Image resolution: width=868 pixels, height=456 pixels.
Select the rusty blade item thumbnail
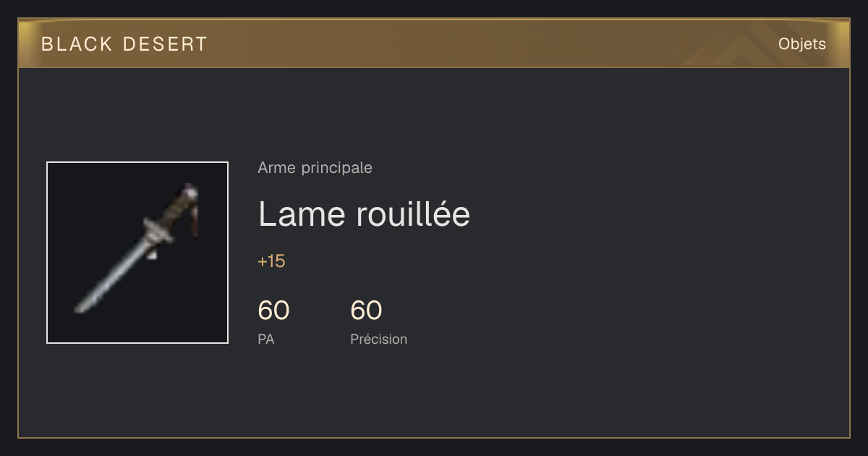point(137,253)
